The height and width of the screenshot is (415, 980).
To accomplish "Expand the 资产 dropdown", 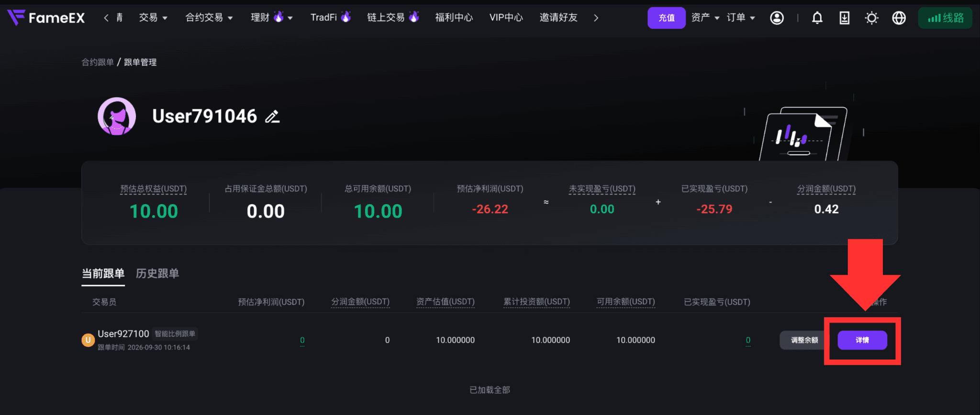I will tap(705, 18).
